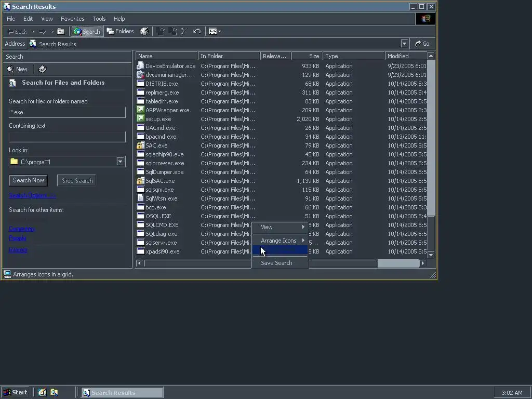Click the Copy To toolbar icon
Image resolution: width=532 pixels, height=399 pixels.
tap(172, 32)
